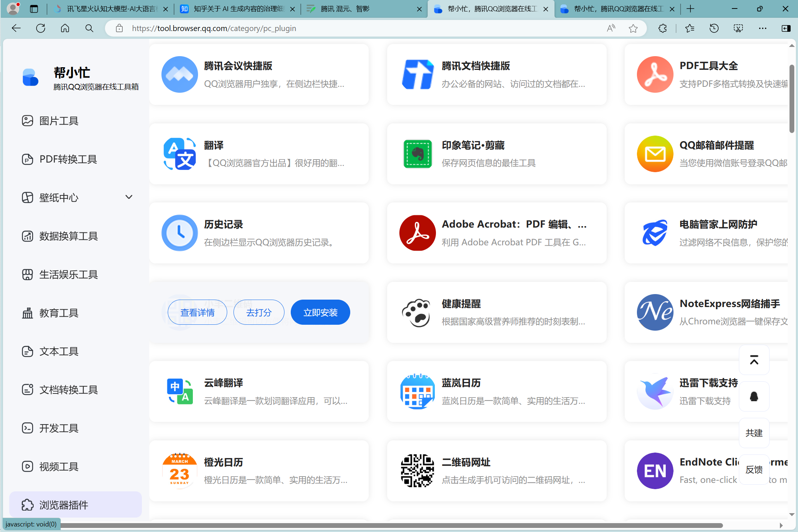Image resolution: width=798 pixels, height=532 pixels.
Task: Click the NoteExpress网络捕手 icon
Action: 655,312
